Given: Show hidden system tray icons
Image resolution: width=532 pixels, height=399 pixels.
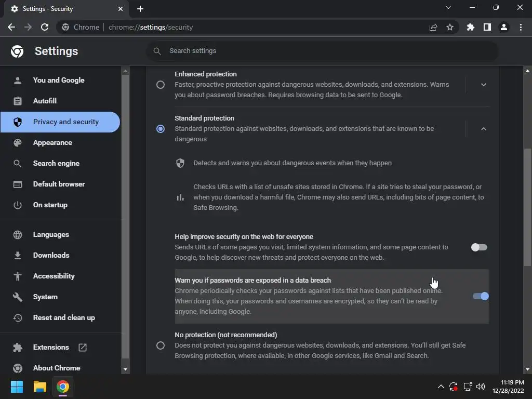Looking at the screenshot, I should pos(441,387).
